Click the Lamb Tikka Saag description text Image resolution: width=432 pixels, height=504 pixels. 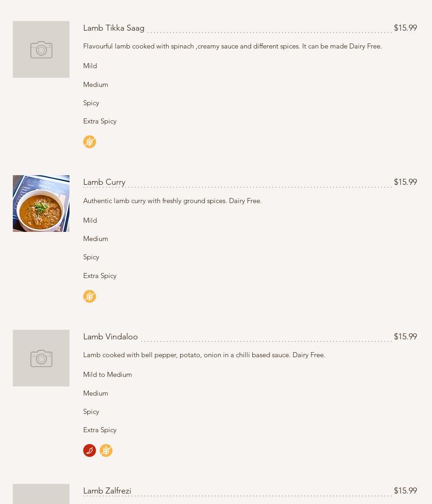click(x=232, y=46)
